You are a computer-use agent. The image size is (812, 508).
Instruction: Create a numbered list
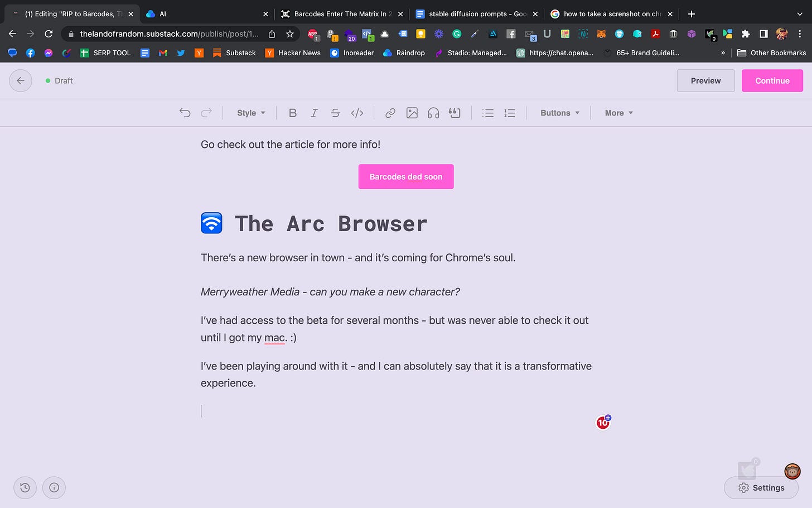click(510, 113)
